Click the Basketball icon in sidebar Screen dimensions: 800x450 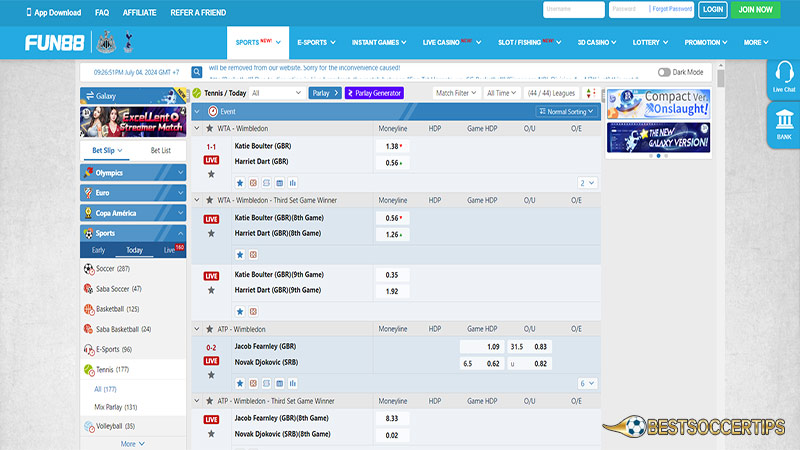pyautogui.click(x=89, y=309)
